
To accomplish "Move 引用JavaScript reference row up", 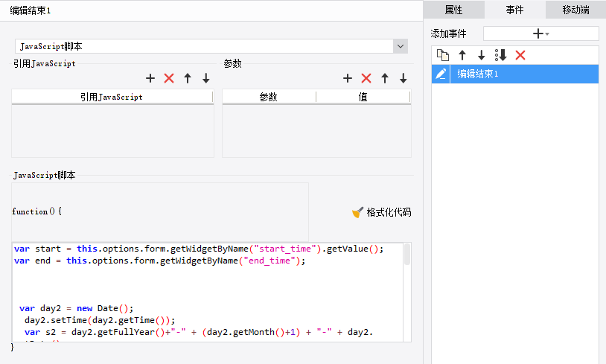I will pos(188,78).
